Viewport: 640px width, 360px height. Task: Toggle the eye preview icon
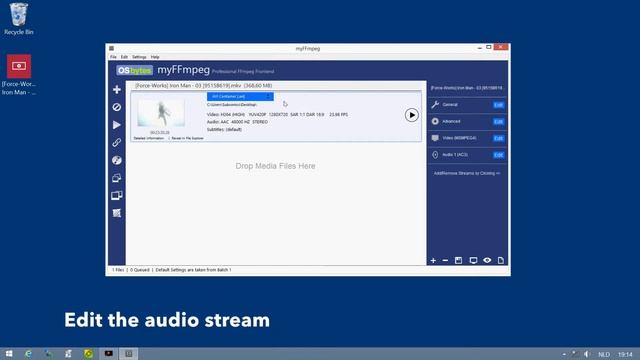(x=487, y=260)
